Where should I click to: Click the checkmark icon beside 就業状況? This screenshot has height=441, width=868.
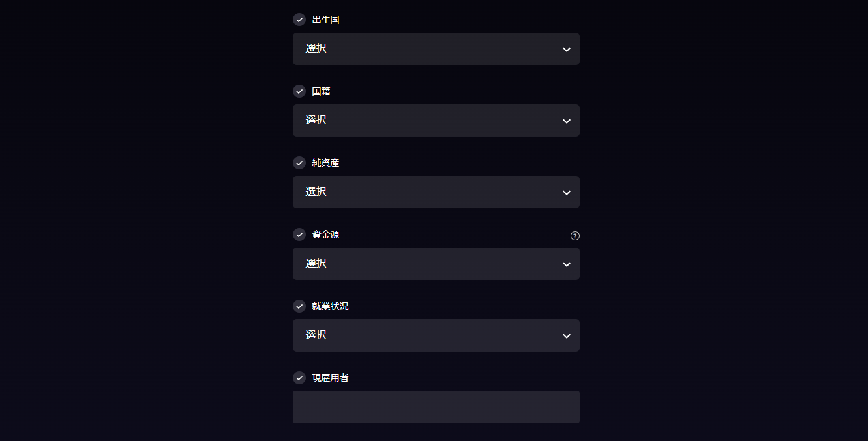coord(299,306)
